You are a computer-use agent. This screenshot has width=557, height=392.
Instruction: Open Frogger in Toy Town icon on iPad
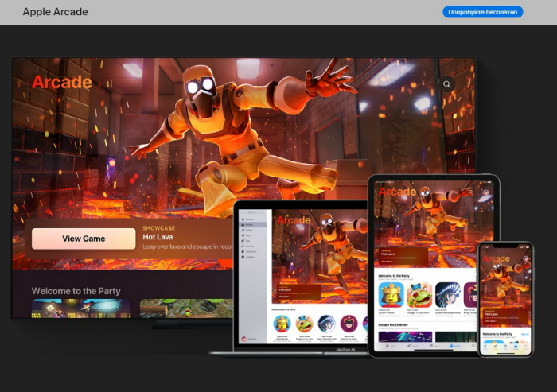click(x=419, y=295)
